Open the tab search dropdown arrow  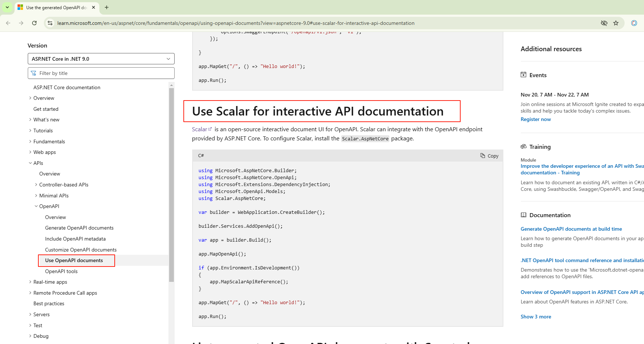(7, 7)
